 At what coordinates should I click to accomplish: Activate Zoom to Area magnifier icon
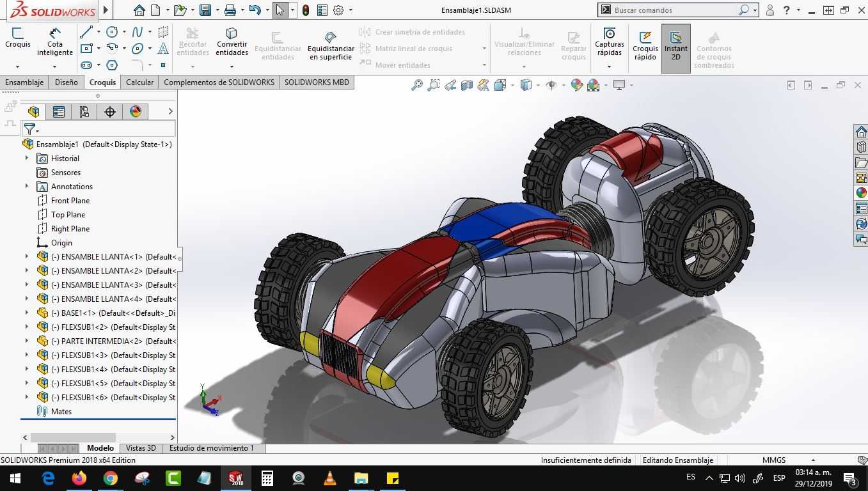[x=434, y=85]
